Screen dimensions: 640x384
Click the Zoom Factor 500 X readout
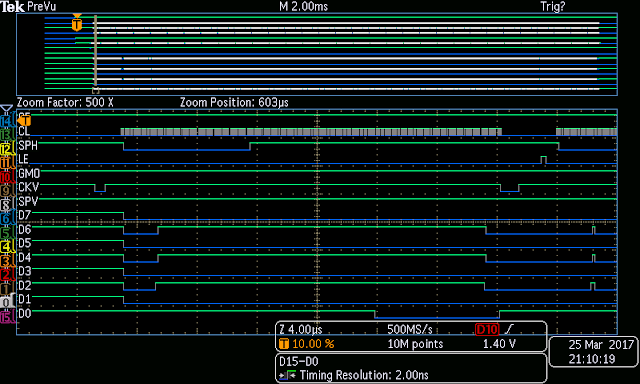(65, 102)
